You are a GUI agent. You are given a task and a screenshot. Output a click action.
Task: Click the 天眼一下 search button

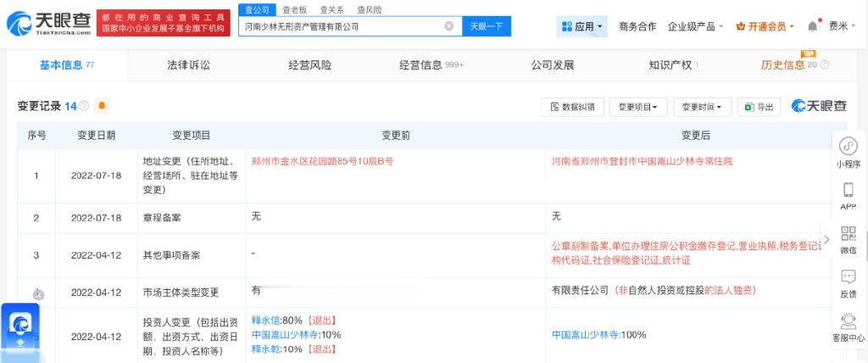(x=486, y=26)
